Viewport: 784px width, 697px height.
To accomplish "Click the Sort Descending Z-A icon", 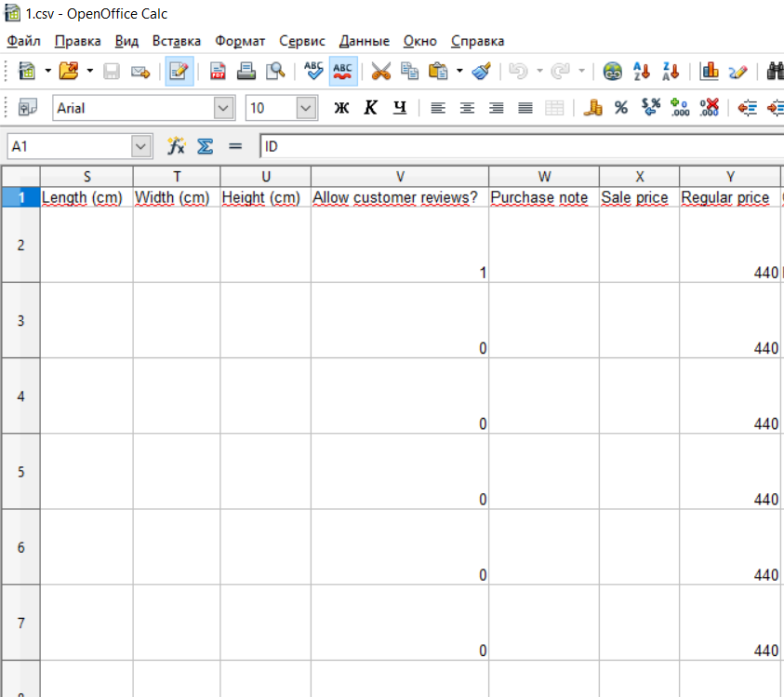I will [x=671, y=71].
